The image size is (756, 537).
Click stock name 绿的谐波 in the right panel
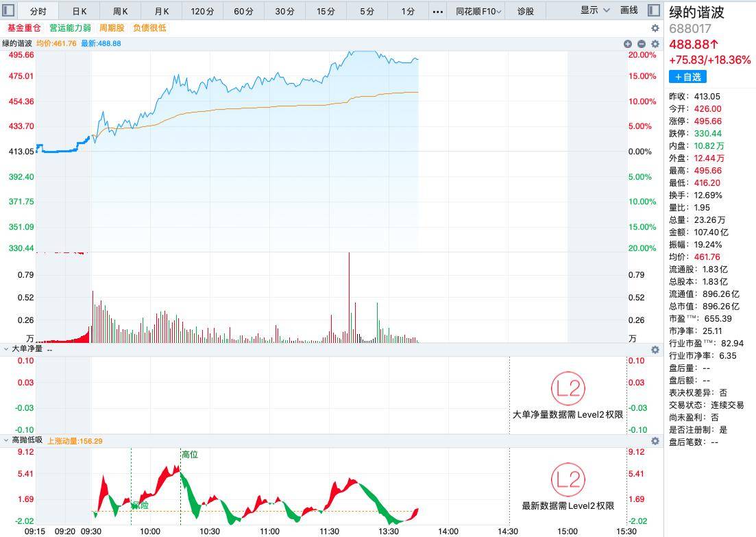[696, 12]
